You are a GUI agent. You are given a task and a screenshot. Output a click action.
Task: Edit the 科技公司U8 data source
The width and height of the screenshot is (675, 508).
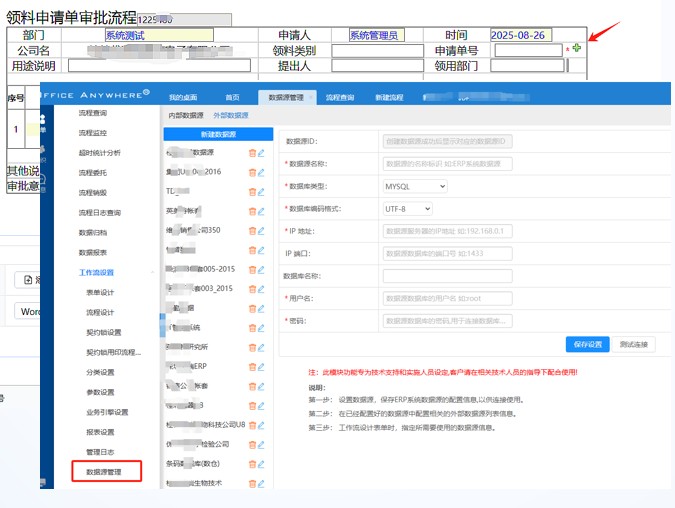pos(261,424)
